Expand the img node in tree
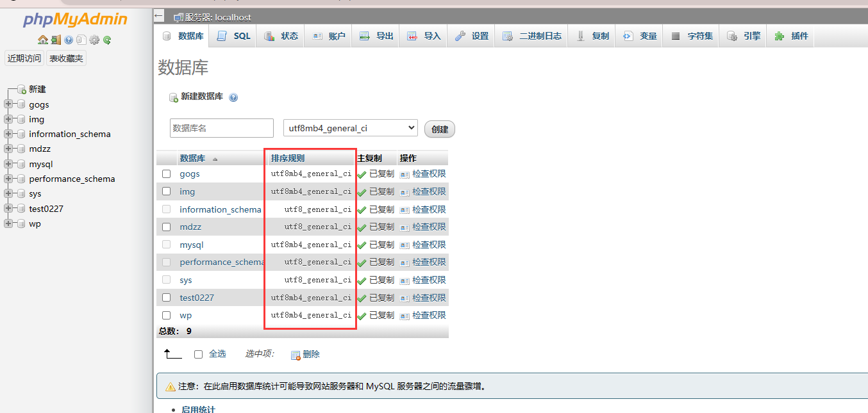868x413 pixels. click(8, 119)
